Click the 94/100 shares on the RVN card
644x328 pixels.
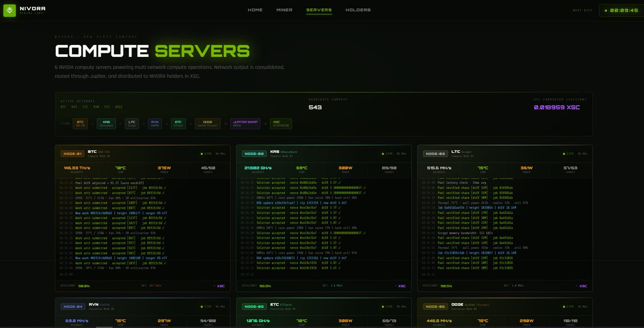tap(208, 320)
